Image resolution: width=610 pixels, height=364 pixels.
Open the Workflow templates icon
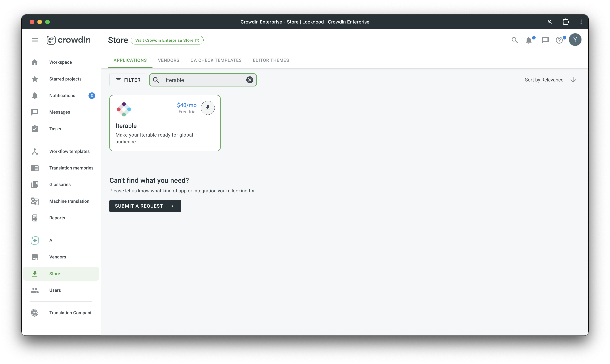35,151
